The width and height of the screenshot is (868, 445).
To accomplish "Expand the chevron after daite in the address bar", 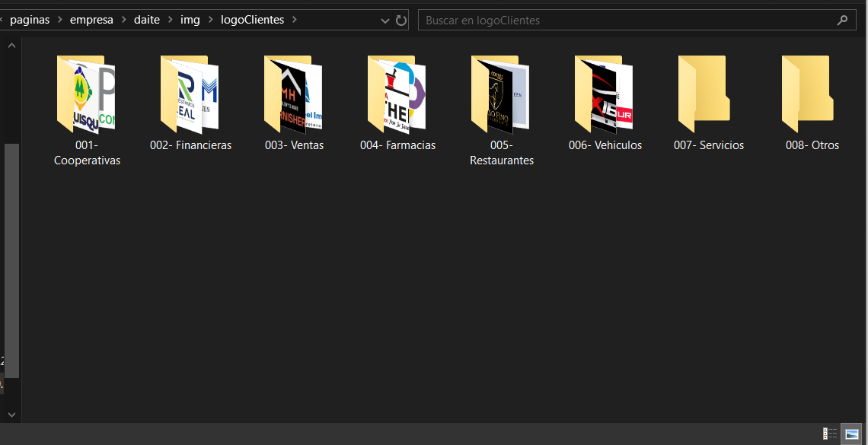I will coord(170,20).
